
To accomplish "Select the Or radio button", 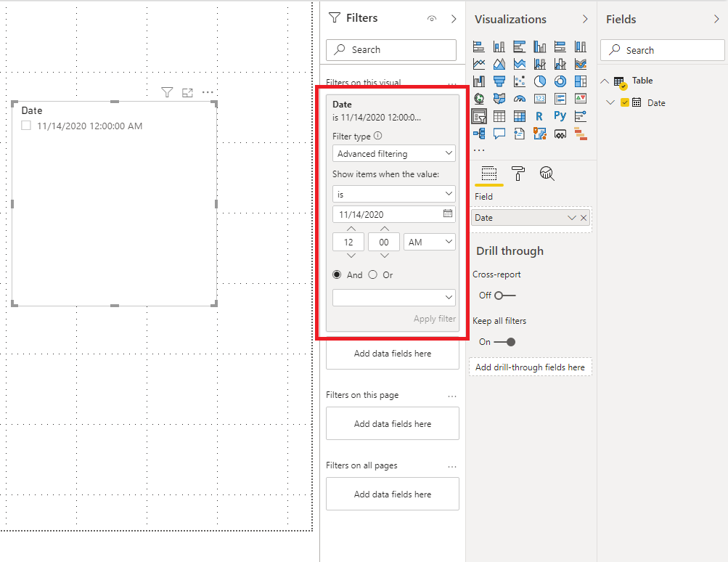I will point(373,274).
